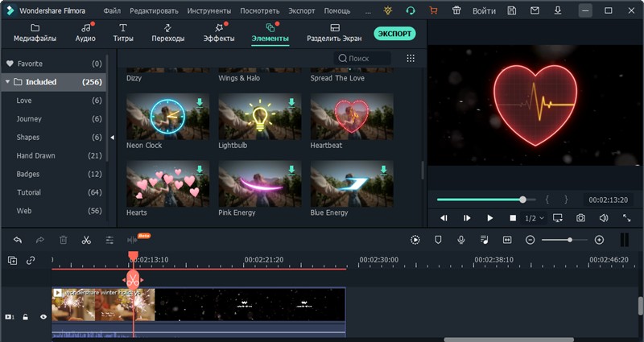Toggle visibility of video track with eye icon
The width and height of the screenshot is (644, 342).
coord(43,317)
